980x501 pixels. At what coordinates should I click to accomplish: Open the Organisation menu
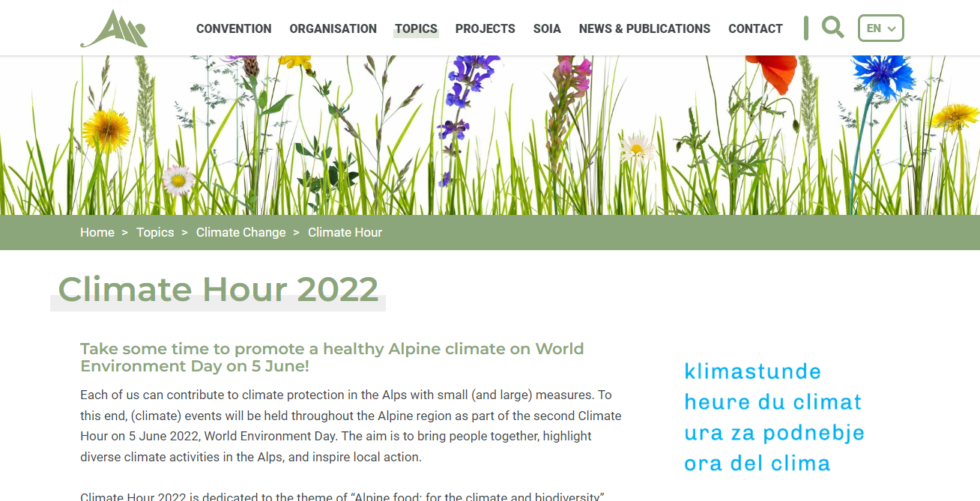333,28
